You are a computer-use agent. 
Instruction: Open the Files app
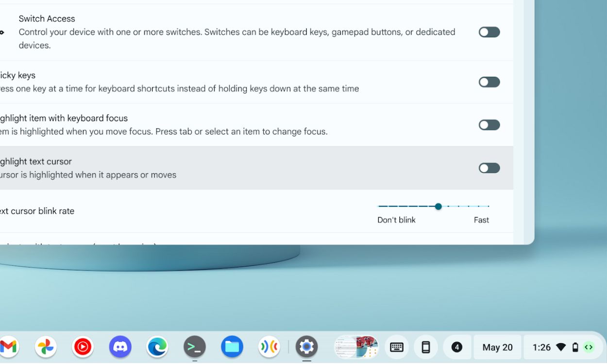tap(232, 347)
